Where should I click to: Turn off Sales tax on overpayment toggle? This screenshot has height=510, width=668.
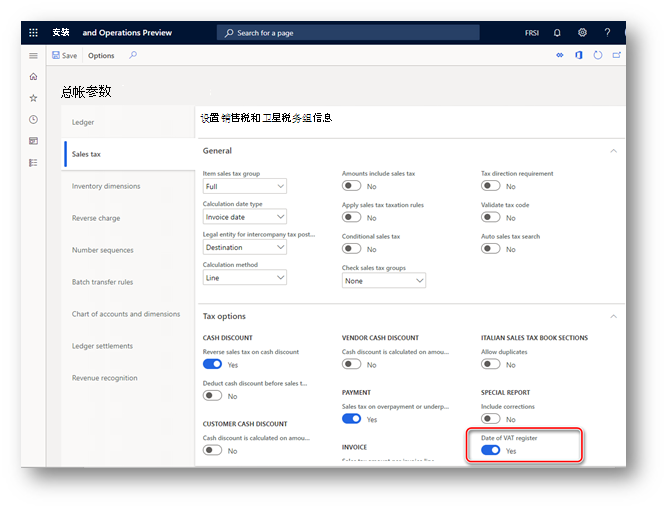pos(351,419)
